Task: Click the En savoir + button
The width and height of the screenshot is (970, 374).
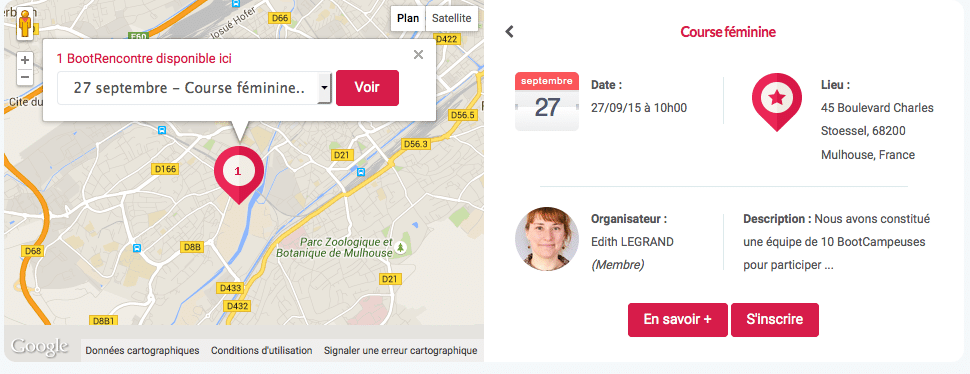Action: click(x=677, y=320)
